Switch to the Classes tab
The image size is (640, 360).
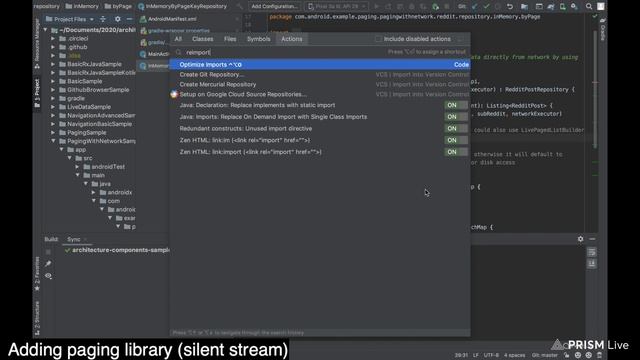(202, 39)
